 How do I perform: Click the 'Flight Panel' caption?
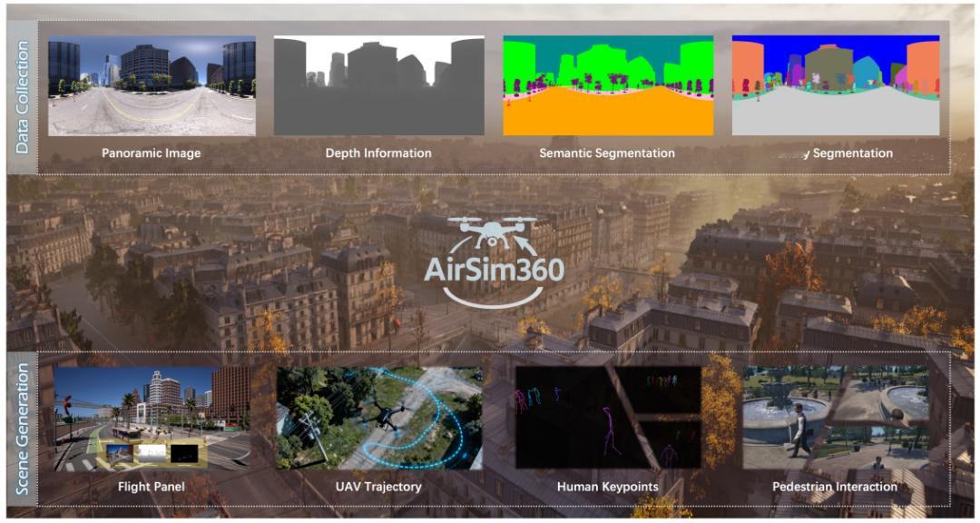(152, 487)
